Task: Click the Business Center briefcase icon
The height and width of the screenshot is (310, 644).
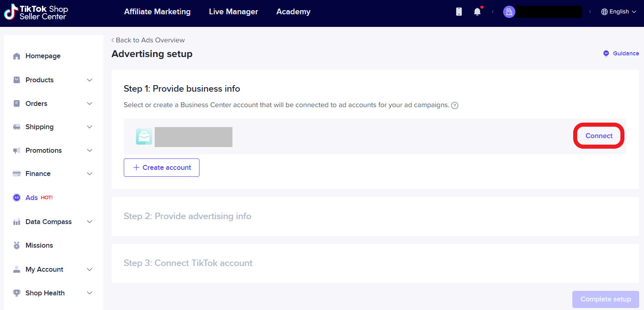Action: (x=144, y=136)
